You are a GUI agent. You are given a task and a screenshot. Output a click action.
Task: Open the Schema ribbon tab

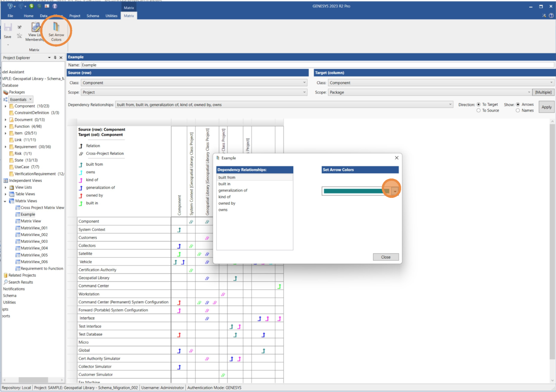[93, 16]
